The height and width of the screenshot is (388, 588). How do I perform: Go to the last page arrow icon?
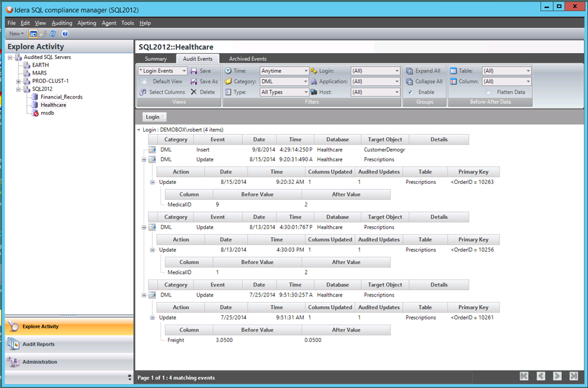pos(574,376)
